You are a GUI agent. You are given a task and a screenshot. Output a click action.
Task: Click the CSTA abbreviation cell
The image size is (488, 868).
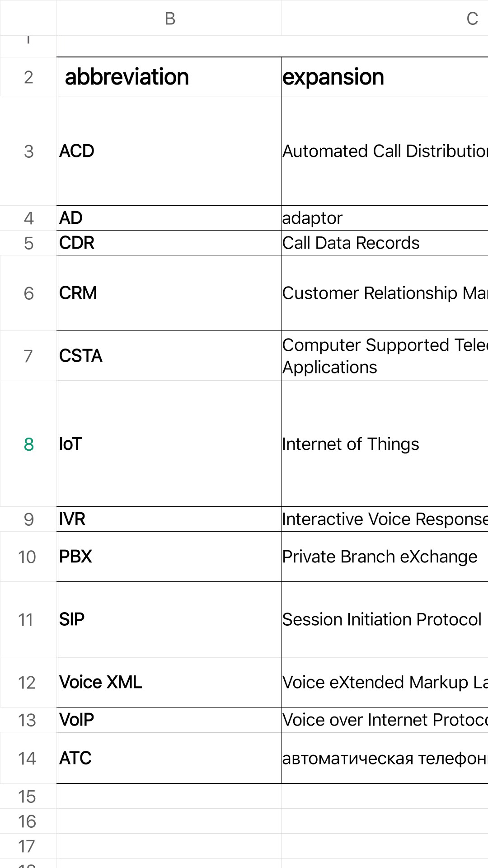[x=169, y=356]
